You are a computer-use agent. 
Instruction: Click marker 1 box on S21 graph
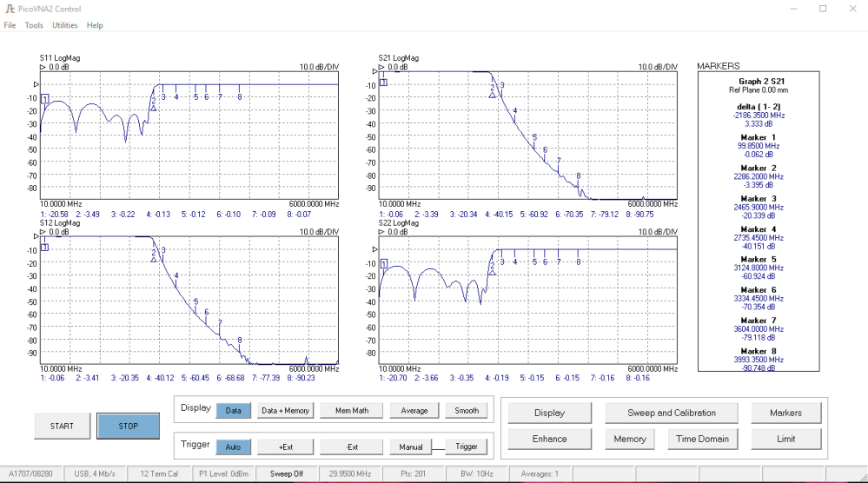pos(383,83)
